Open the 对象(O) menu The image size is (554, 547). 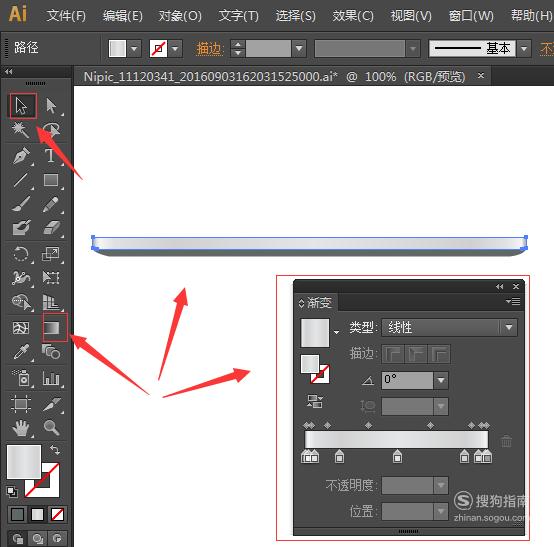pos(180,16)
